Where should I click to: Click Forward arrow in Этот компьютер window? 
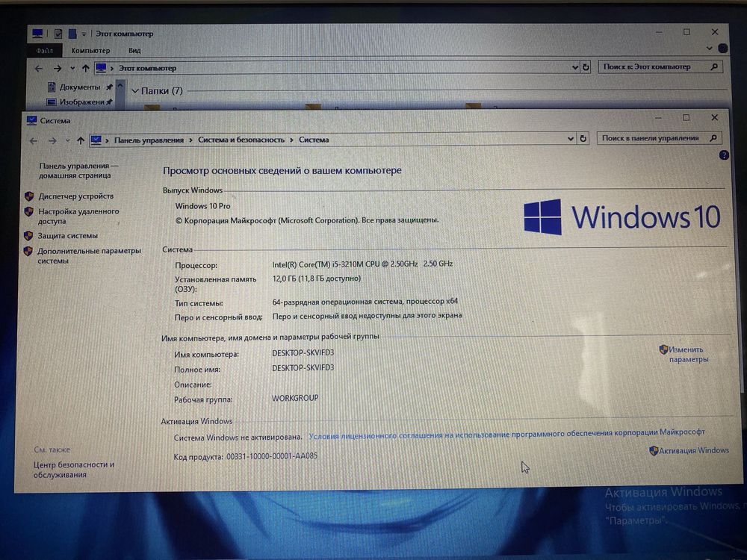click(58, 69)
